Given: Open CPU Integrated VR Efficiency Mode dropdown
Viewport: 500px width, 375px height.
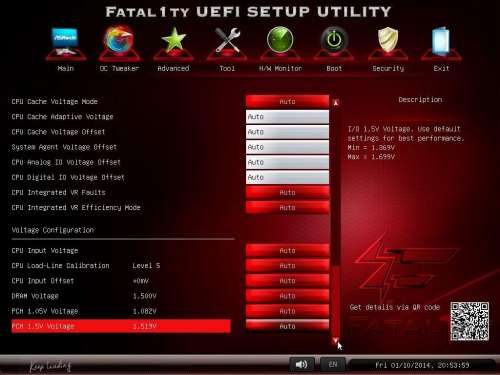Looking at the screenshot, I should pyautogui.click(x=287, y=208).
